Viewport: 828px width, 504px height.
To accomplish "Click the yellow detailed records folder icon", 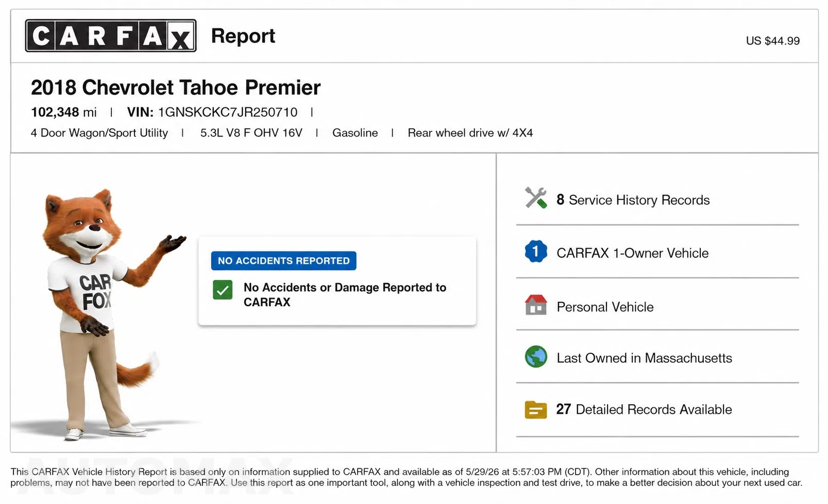I will pos(536,410).
